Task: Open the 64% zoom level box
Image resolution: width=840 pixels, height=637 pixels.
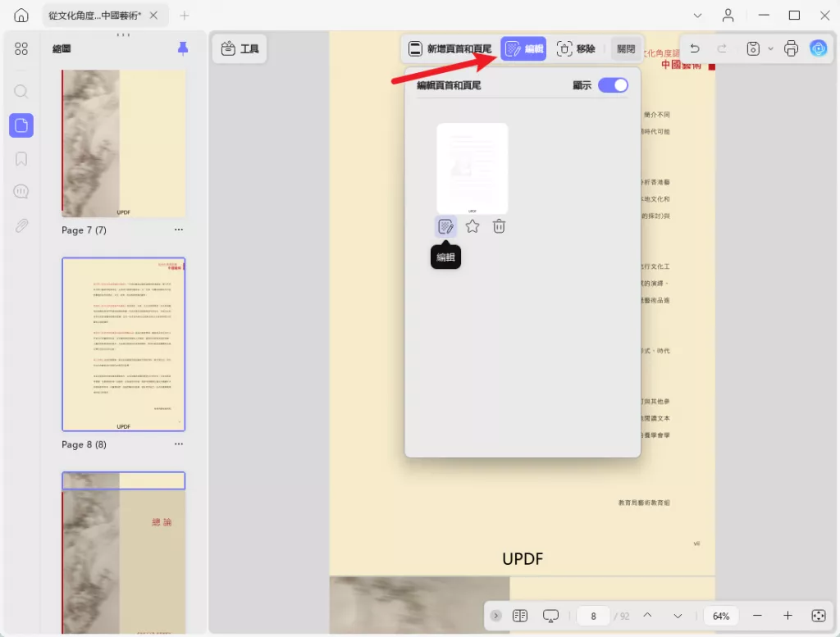Action: [721, 617]
